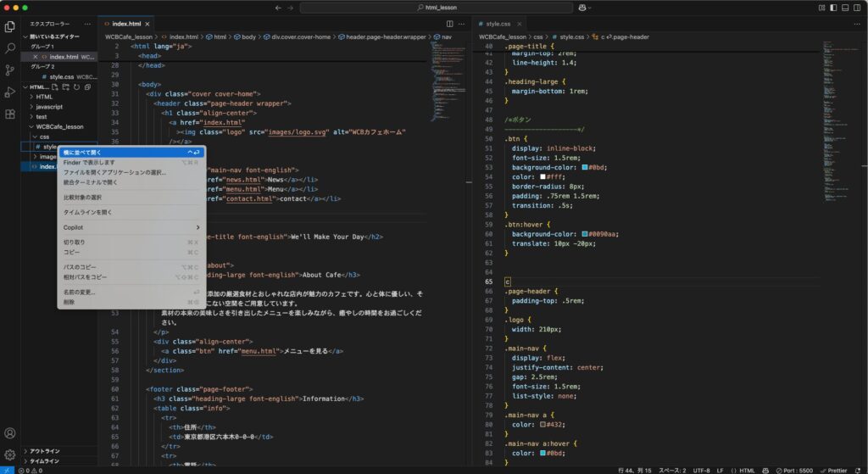Image resolution: width=868 pixels, height=474 pixels.
Task: Open the Source Control view
Action: point(10,70)
